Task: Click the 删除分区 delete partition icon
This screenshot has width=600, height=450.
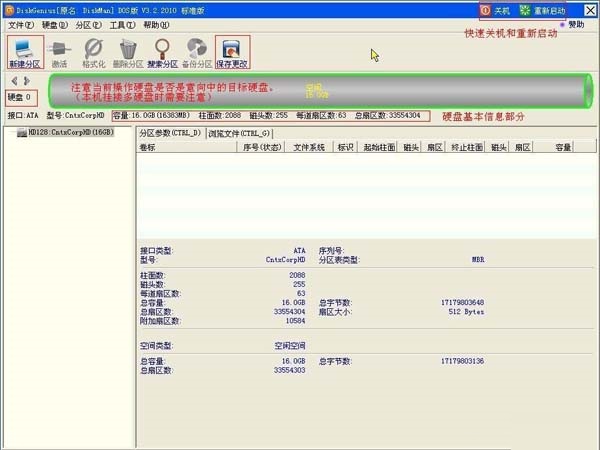Action: (128, 53)
